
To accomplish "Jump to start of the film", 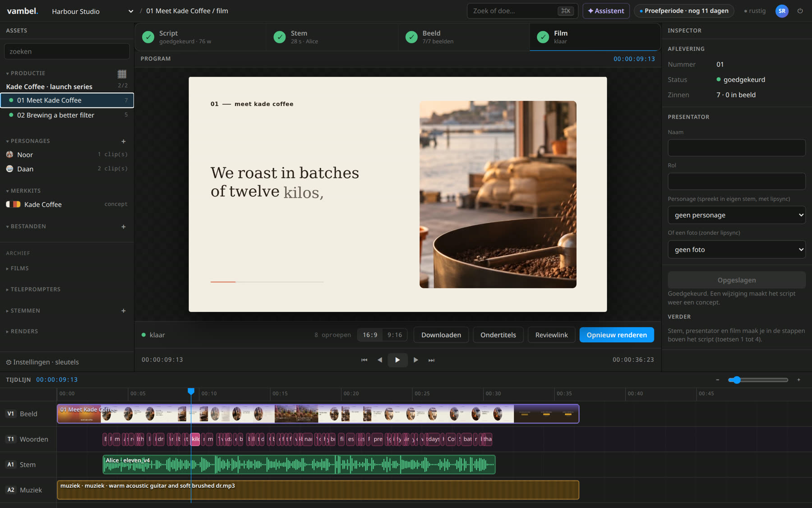I will [x=364, y=360].
